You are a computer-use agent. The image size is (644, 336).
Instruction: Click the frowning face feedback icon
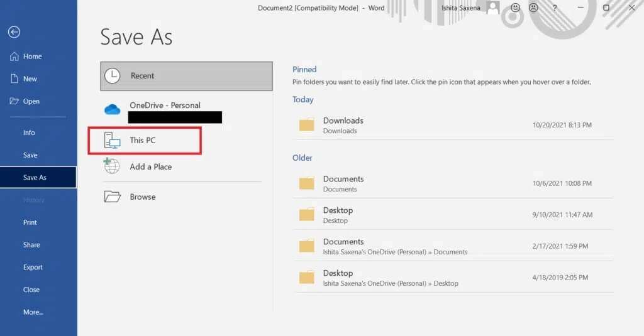click(x=533, y=8)
